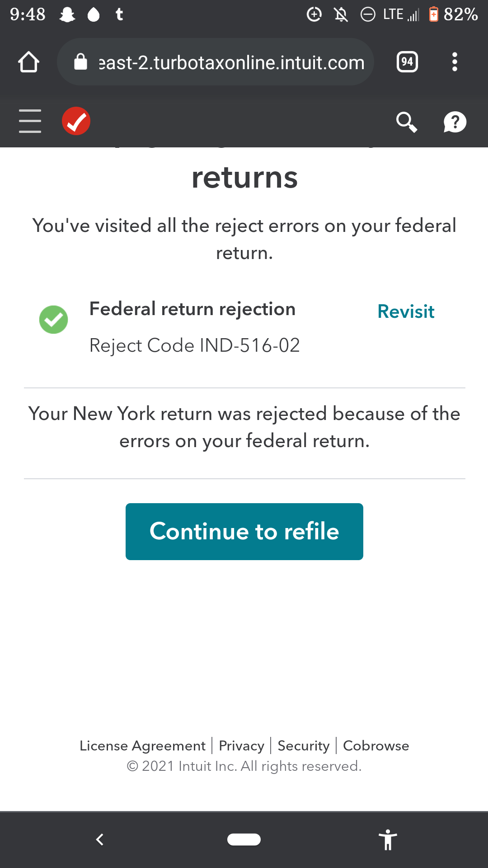The width and height of the screenshot is (488, 868).
Task: Tap the turbotaxonline.intuit.com address bar
Action: pos(231,62)
